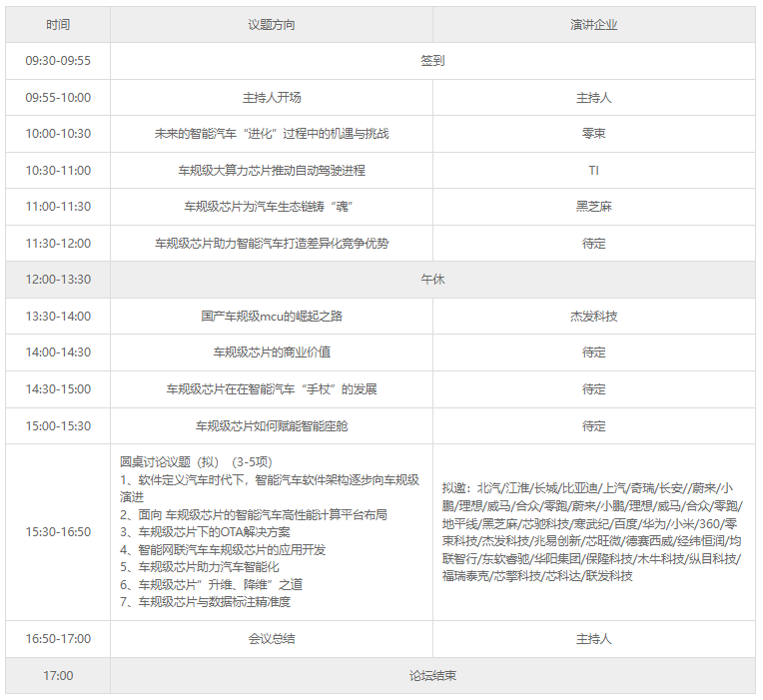763x700 pixels.
Task: Select the 16:50-17:00 time cell
Action: tap(58, 639)
